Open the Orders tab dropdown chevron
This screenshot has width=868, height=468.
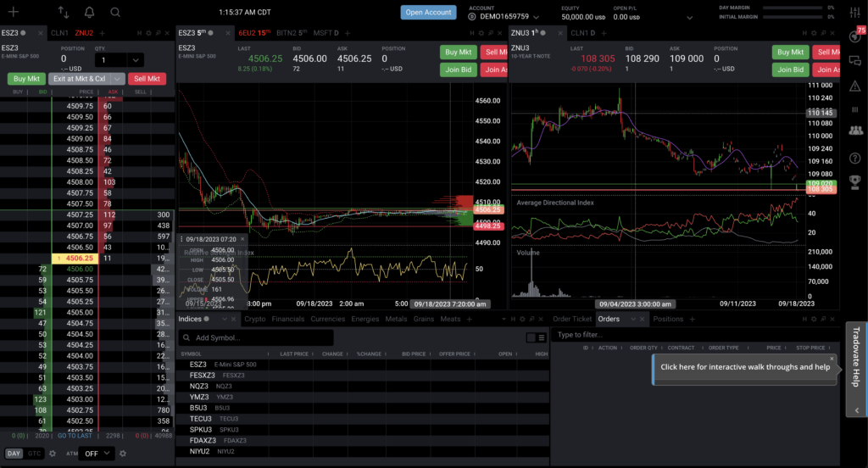(x=632, y=319)
